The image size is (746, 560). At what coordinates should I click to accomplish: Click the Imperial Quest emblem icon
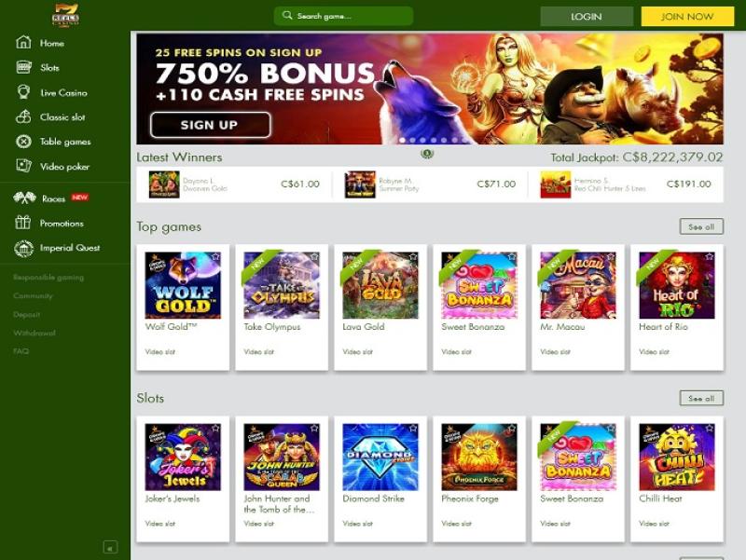(24, 248)
